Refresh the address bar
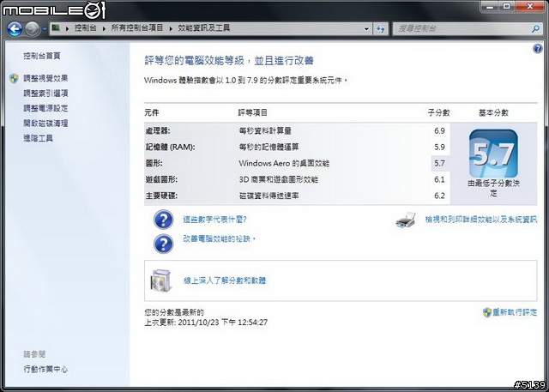549x392 pixels. coord(381,29)
